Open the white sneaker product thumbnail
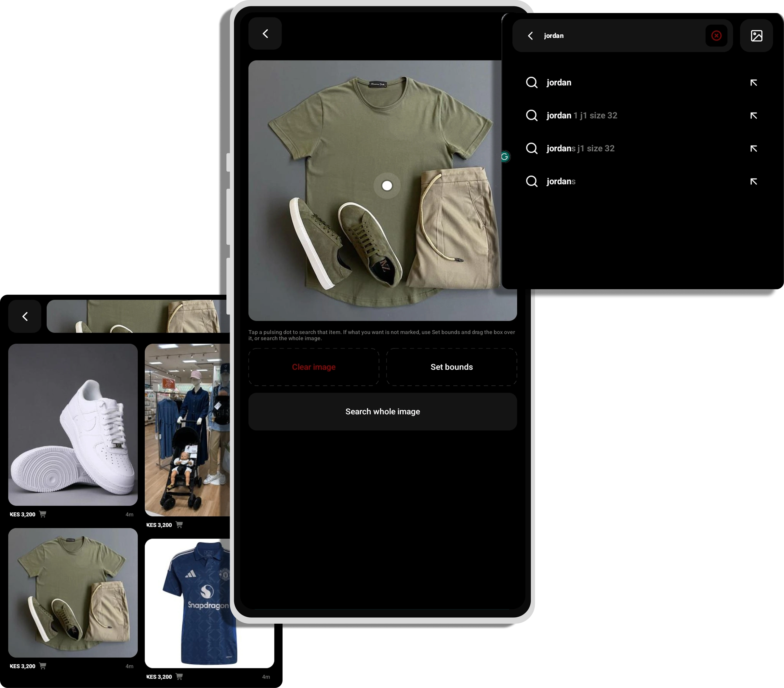 pos(73,425)
